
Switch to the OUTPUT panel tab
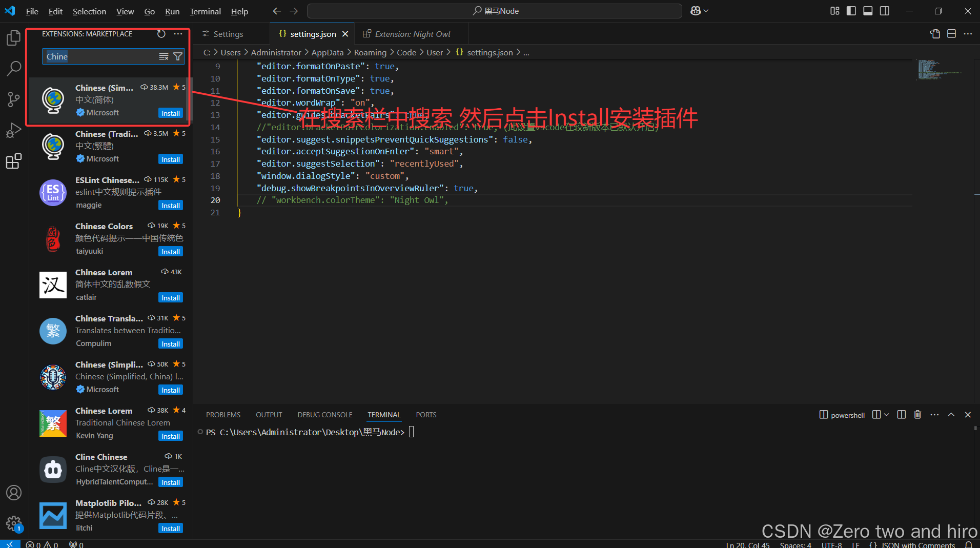269,415
